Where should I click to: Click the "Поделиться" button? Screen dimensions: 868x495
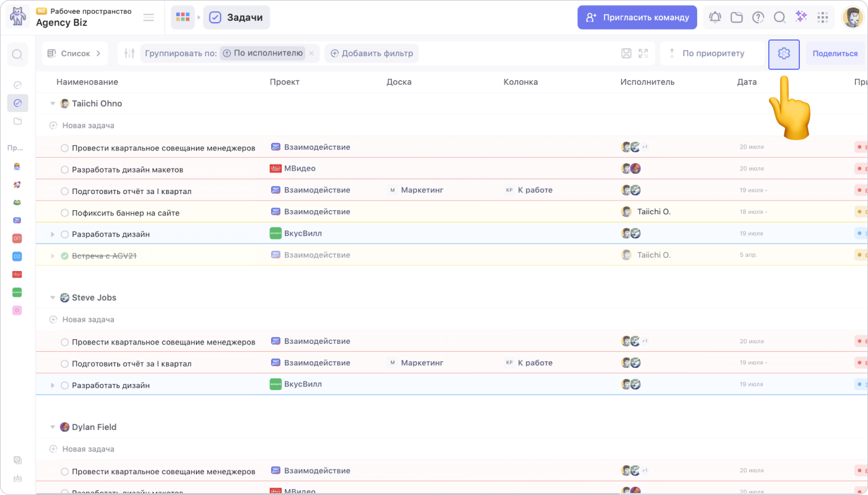(x=835, y=54)
